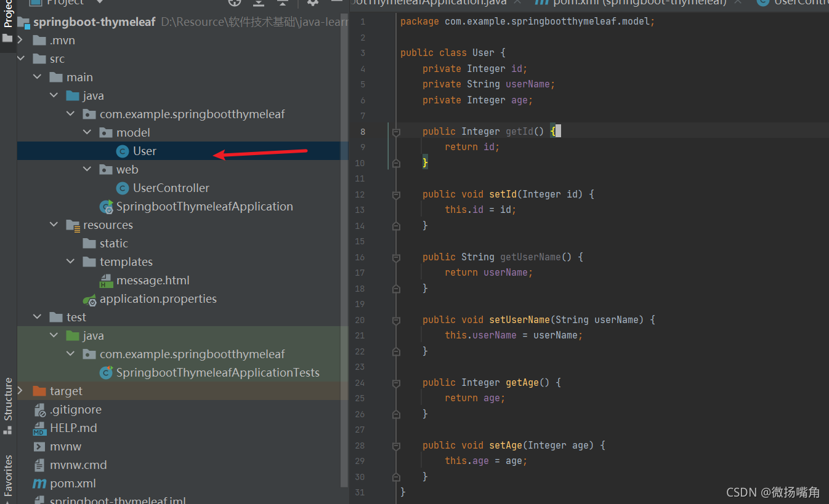
Task: Open the project settings gear icon
Action: click(313, 2)
